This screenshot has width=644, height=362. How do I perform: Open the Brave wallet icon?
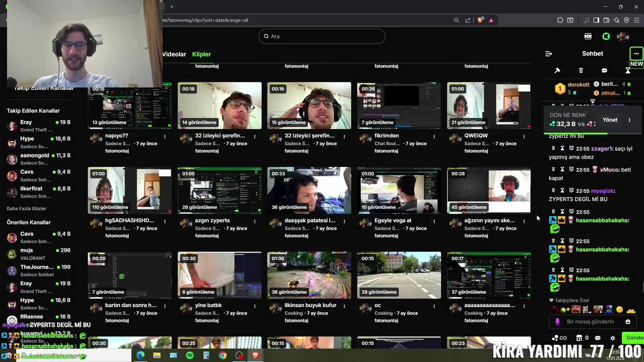pos(606,20)
